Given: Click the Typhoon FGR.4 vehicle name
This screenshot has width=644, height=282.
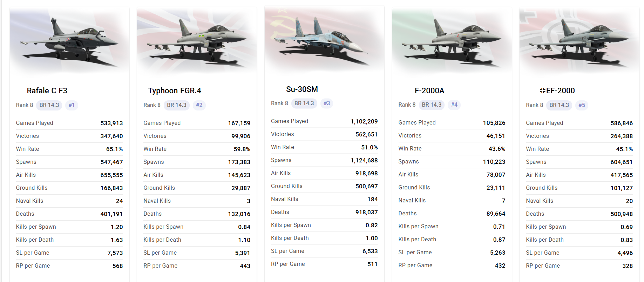Looking at the screenshot, I should [175, 90].
